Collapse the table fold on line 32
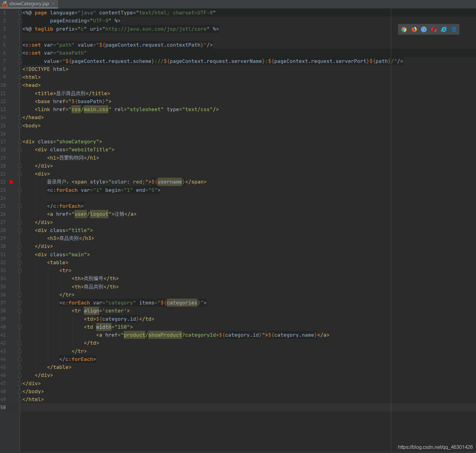The width and height of the screenshot is (476, 453). coord(20,263)
